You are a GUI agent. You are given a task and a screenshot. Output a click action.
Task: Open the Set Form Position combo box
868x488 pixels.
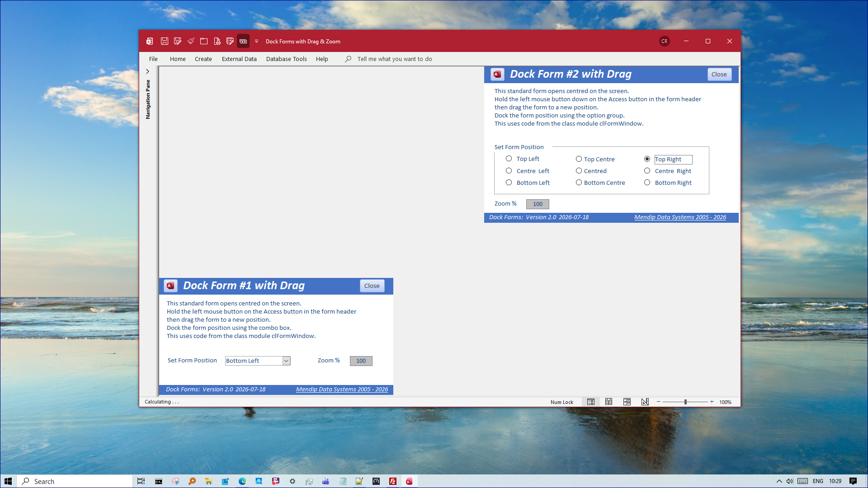click(x=286, y=361)
